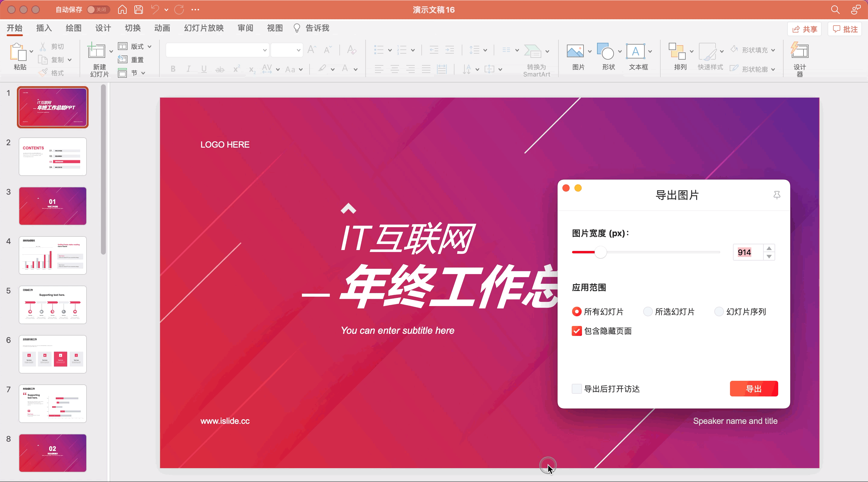Viewport: 868px width, 482px height.
Task: Switch to the 切换 tab
Action: coord(132,28)
